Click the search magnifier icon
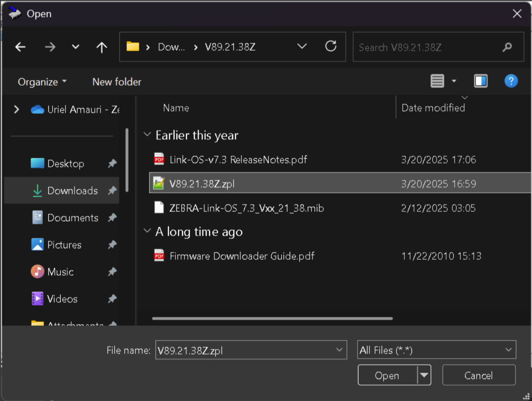 point(507,47)
